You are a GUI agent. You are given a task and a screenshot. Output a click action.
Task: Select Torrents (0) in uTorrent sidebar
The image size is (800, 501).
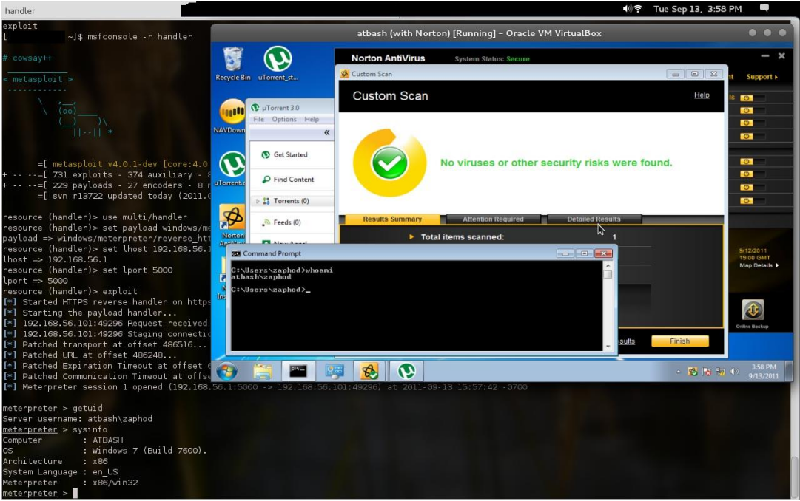(291, 201)
